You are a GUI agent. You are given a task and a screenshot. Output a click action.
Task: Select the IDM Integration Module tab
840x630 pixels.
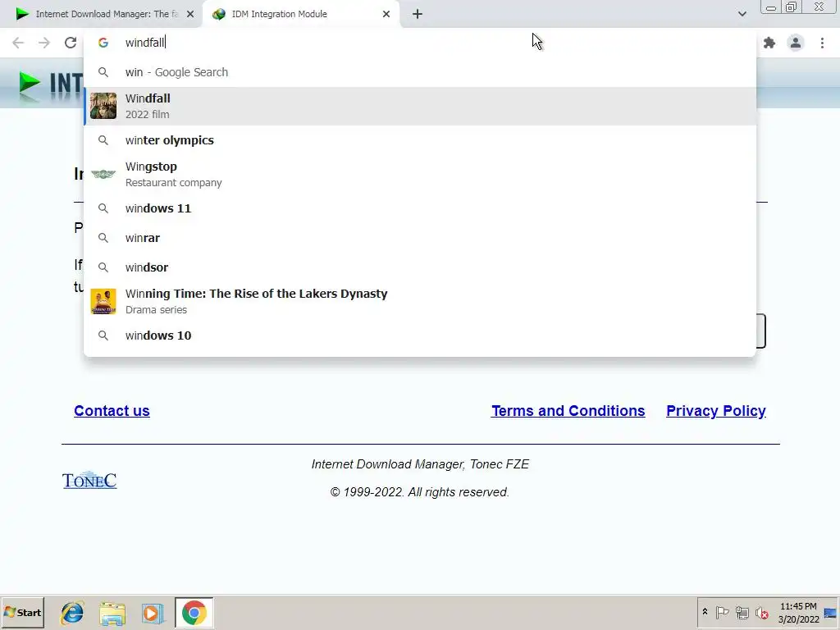pos(301,14)
